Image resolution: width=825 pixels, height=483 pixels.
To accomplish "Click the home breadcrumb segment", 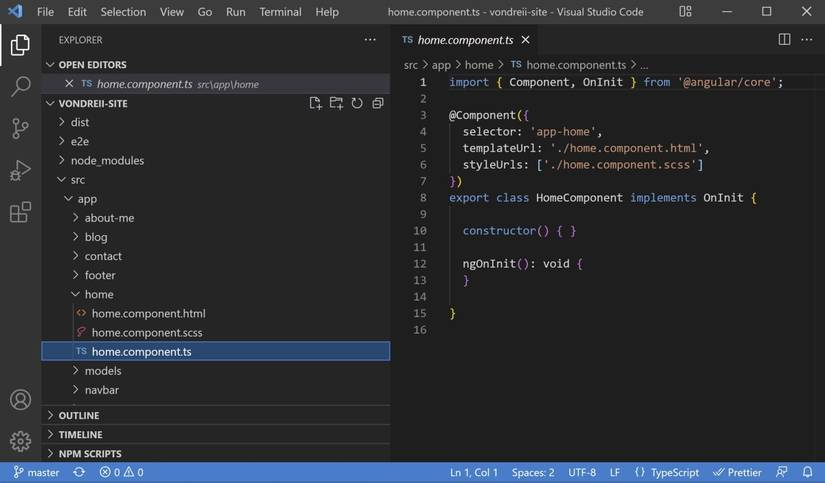I will point(479,65).
